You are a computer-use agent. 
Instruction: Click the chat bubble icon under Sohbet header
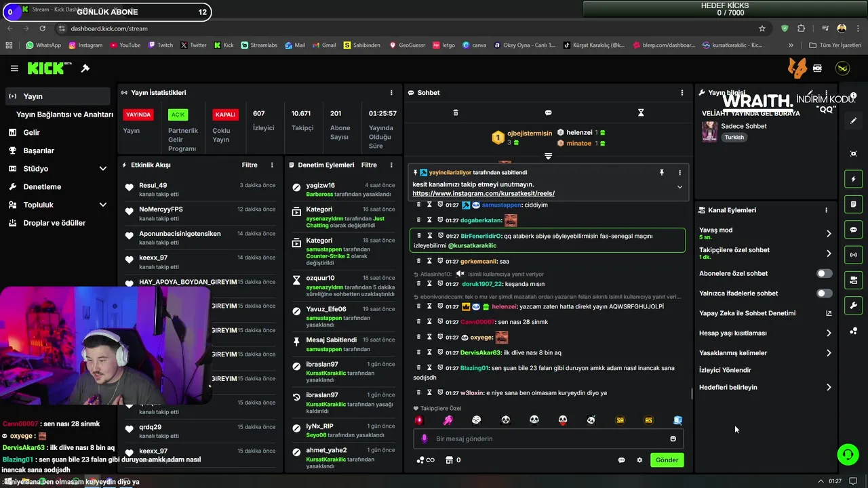[548, 113]
